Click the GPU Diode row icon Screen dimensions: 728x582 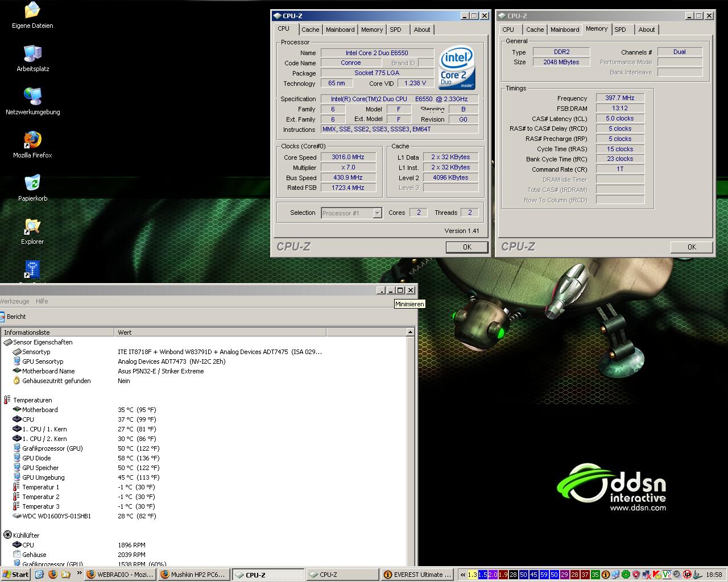coord(17,458)
